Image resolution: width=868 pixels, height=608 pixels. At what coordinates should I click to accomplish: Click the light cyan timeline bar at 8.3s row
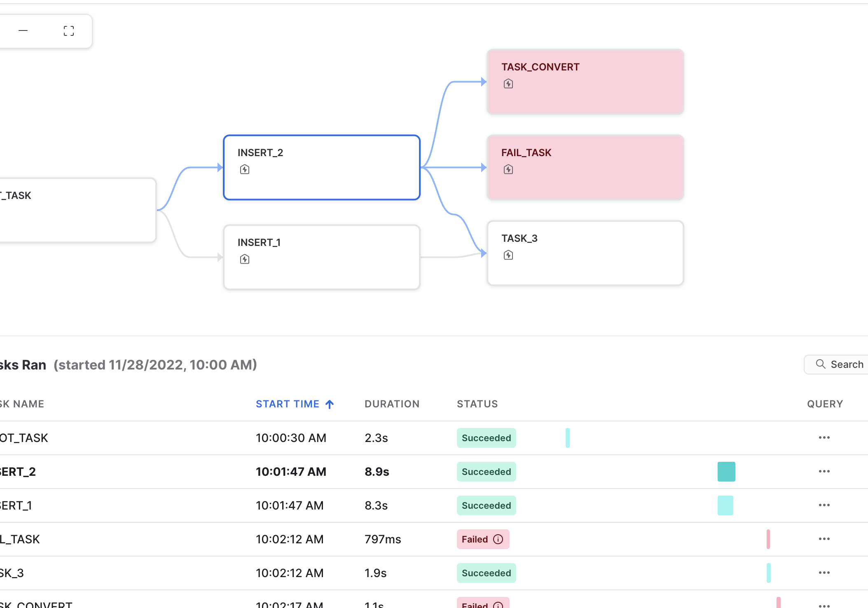click(x=725, y=505)
